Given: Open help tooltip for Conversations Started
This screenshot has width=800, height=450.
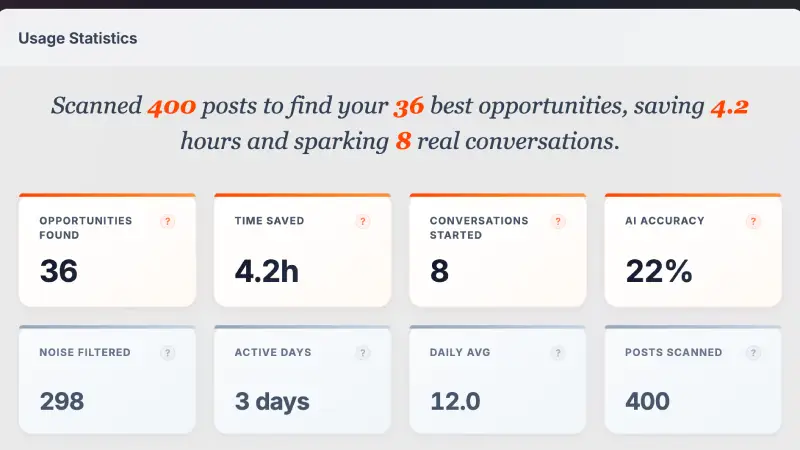Looking at the screenshot, I should pyautogui.click(x=558, y=221).
